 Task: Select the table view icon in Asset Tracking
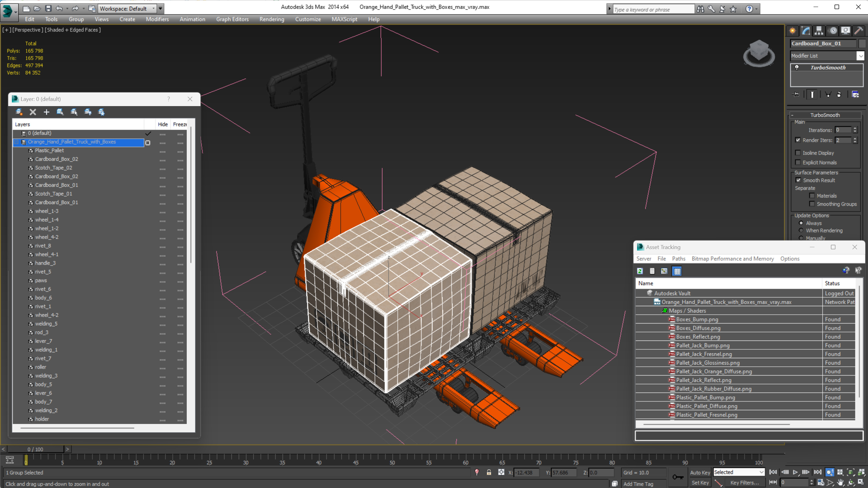coord(677,271)
